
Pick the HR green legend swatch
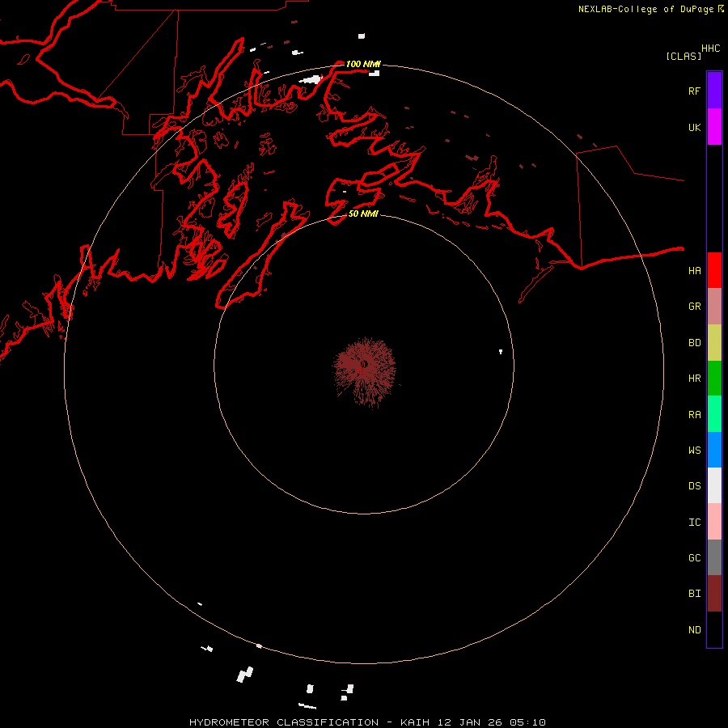click(714, 378)
